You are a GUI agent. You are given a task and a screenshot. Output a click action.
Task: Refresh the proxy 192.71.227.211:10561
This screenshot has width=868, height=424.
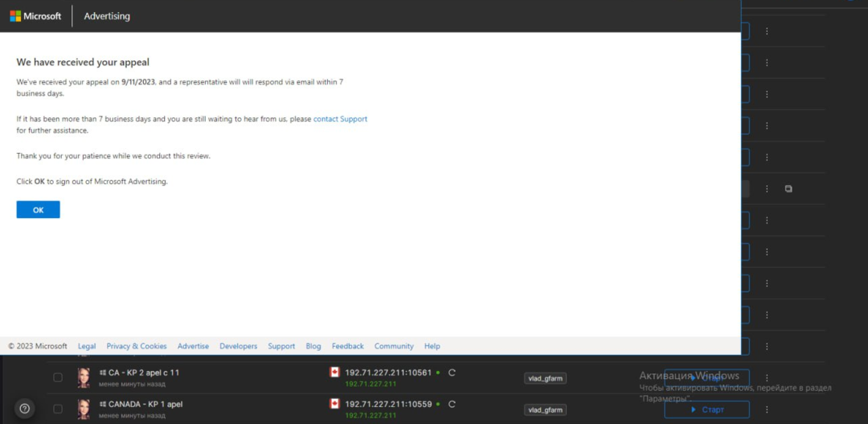point(452,373)
